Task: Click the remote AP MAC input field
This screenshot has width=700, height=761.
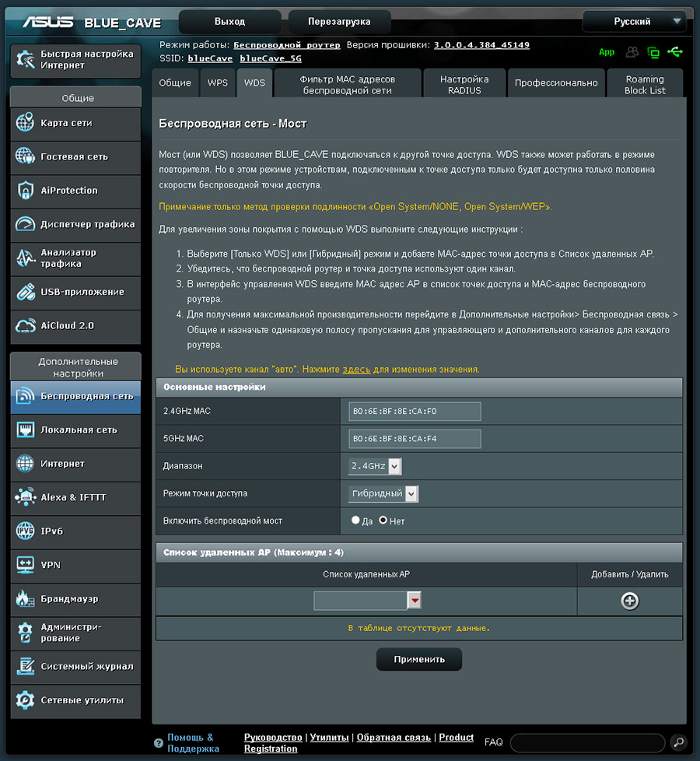Action: pos(360,601)
